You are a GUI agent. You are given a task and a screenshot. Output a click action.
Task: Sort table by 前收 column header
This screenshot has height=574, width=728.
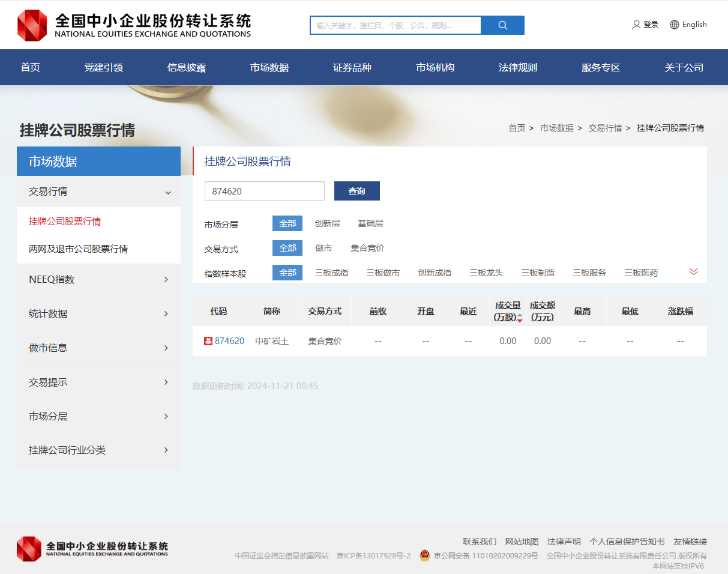click(378, 311)
